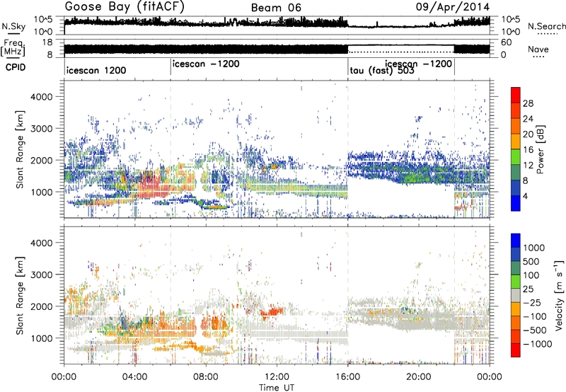Click Slant Range [km] label of velocity panel

21,295
